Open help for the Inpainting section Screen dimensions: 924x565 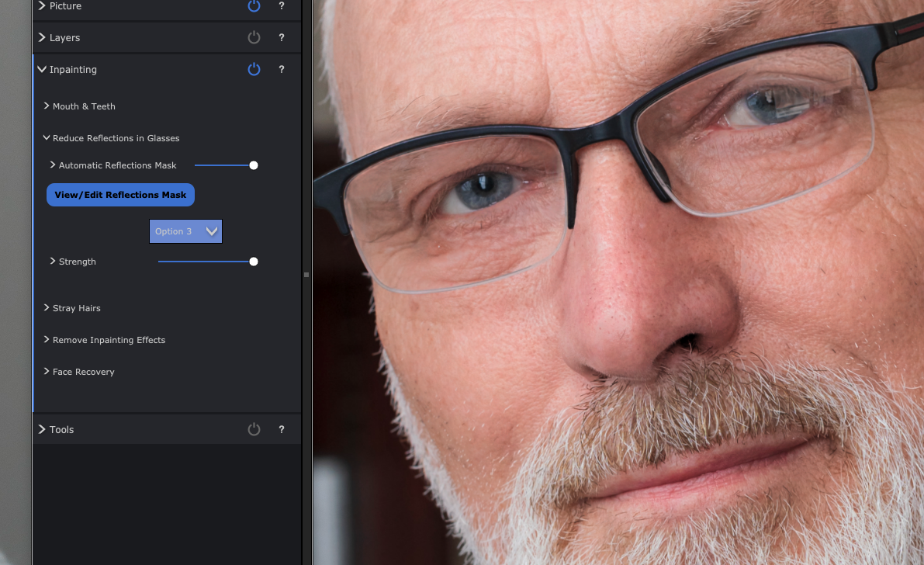tap(282, 70)
